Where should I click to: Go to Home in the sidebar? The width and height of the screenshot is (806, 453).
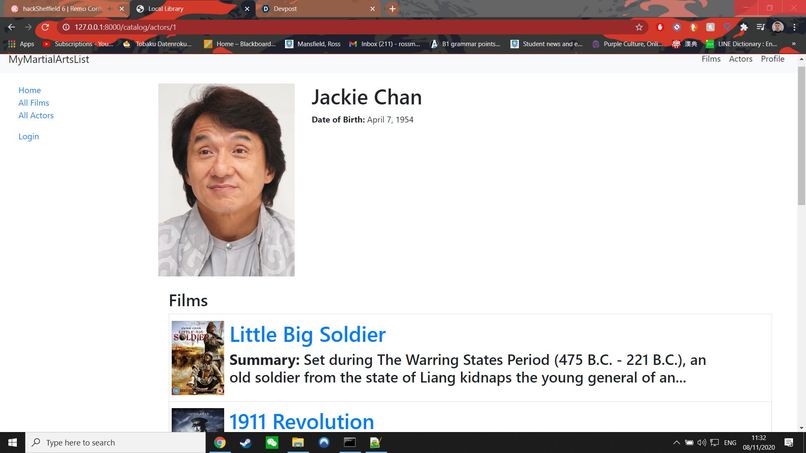[29, 90]
